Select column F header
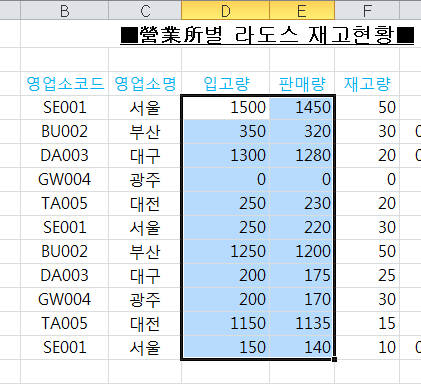Viewport: 421px width, 384px height. [x=367, y=10]
